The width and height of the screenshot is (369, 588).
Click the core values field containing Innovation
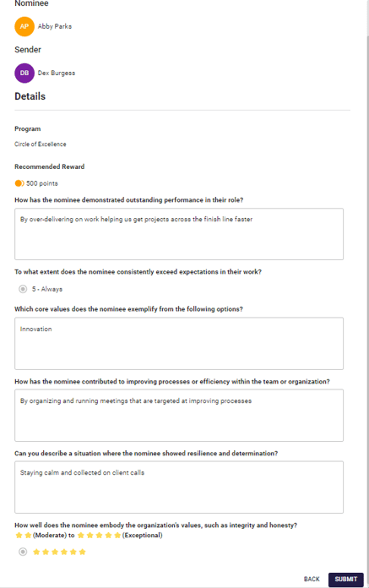[179, 344]
